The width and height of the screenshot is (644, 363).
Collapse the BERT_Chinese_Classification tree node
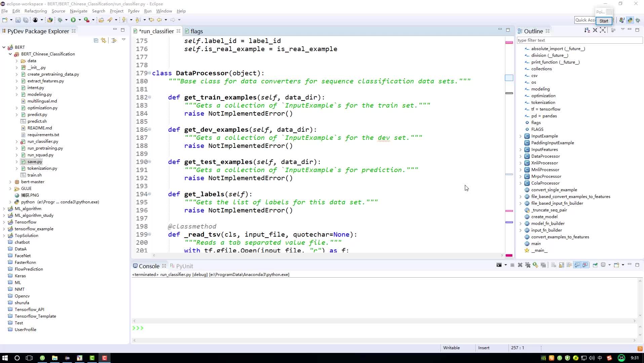tap(10, 54)
